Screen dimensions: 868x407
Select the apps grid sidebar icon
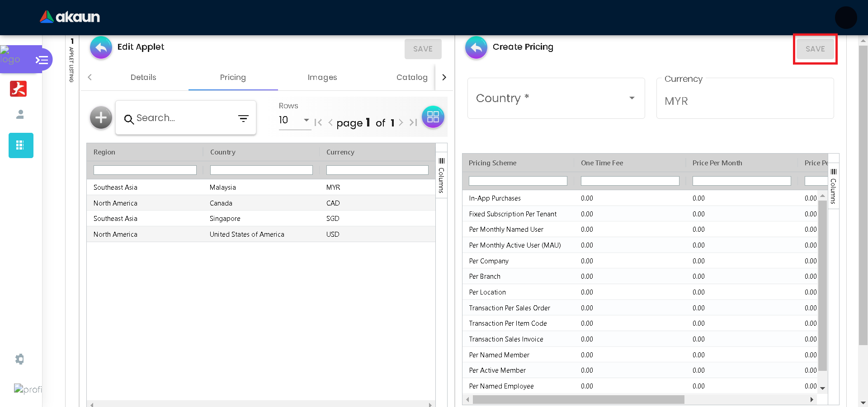coord(21,145)
